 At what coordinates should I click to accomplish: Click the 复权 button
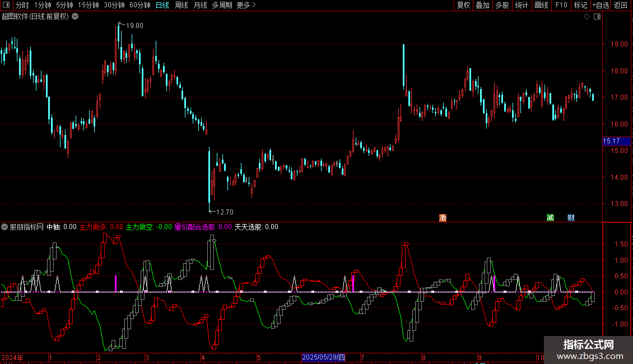pos(463,5)
